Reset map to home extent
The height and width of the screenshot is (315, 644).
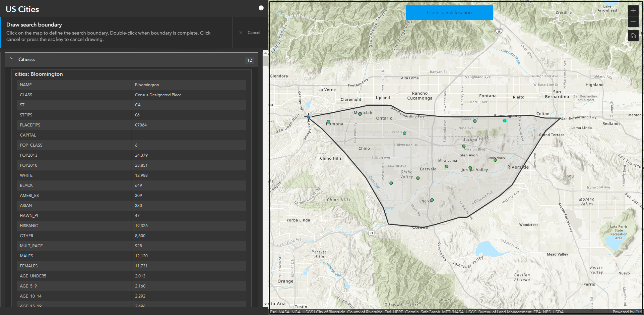(x=633, y=36)
